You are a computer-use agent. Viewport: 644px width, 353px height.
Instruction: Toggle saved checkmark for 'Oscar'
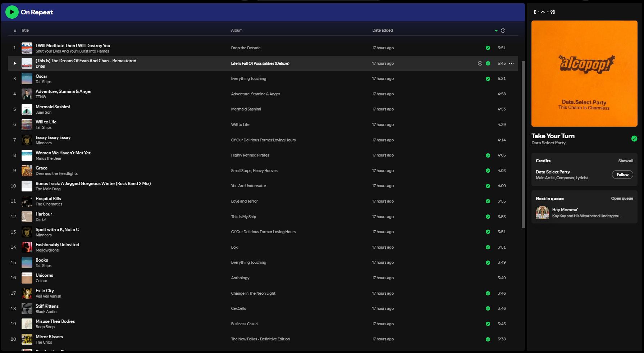pos(488,79)
